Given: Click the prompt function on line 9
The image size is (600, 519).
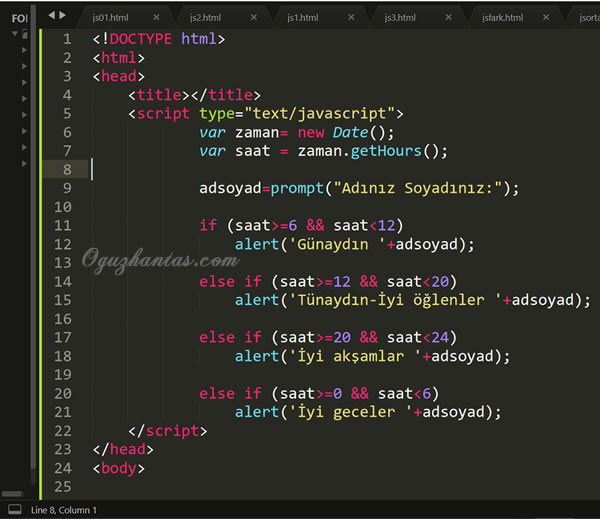Looking at the screenshot, I should [297, 188].
